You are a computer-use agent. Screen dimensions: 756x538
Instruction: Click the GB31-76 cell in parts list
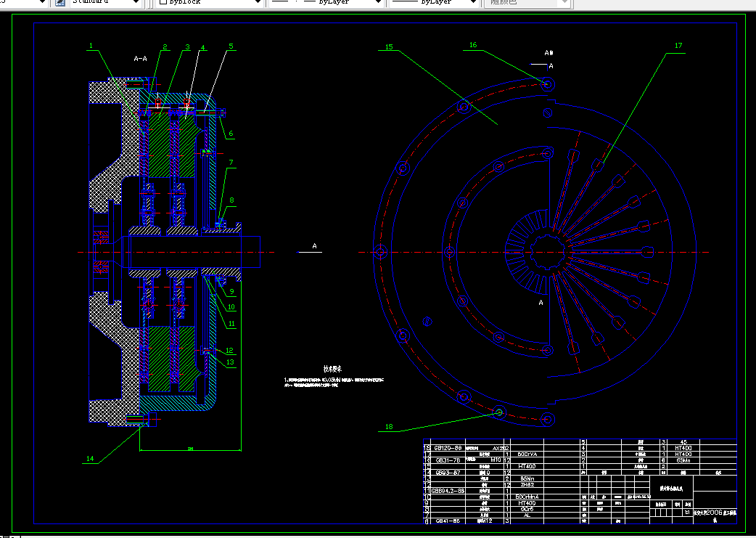click(448, 460)
